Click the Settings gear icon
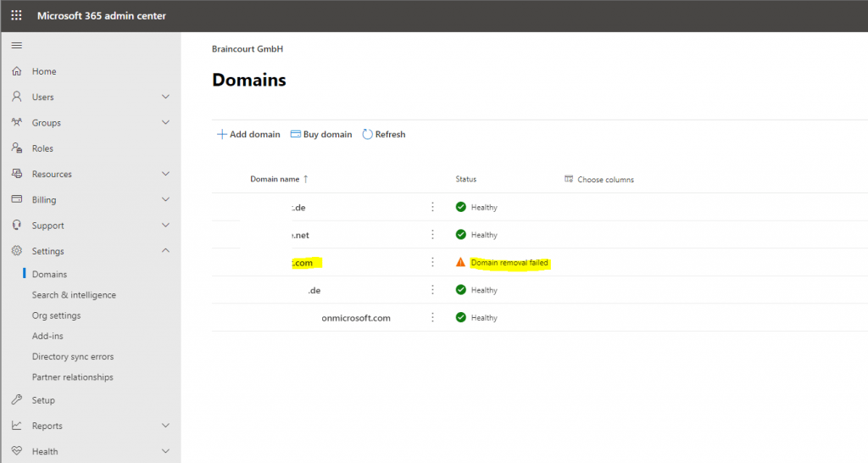The height and width of the screenshot is (463, 868). [17, 250]
